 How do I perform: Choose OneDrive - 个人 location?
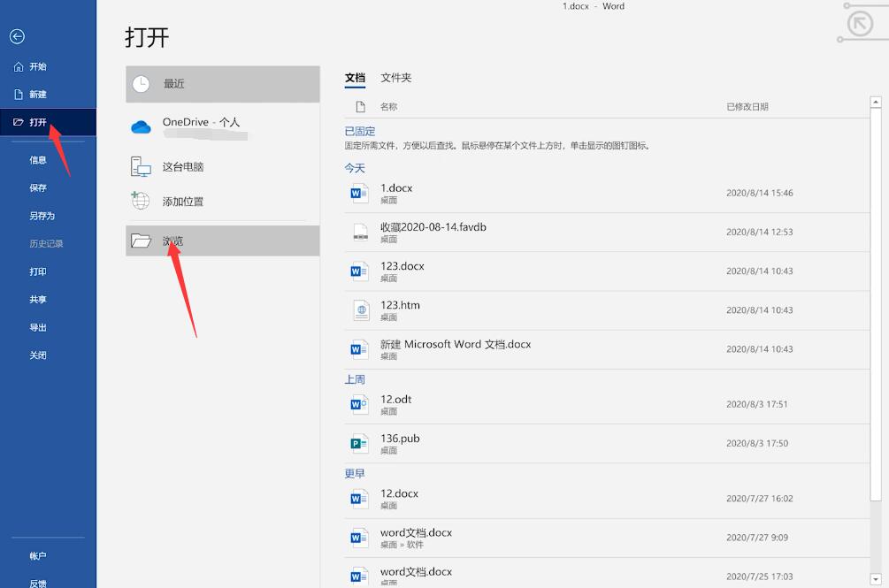coord(223,127)
